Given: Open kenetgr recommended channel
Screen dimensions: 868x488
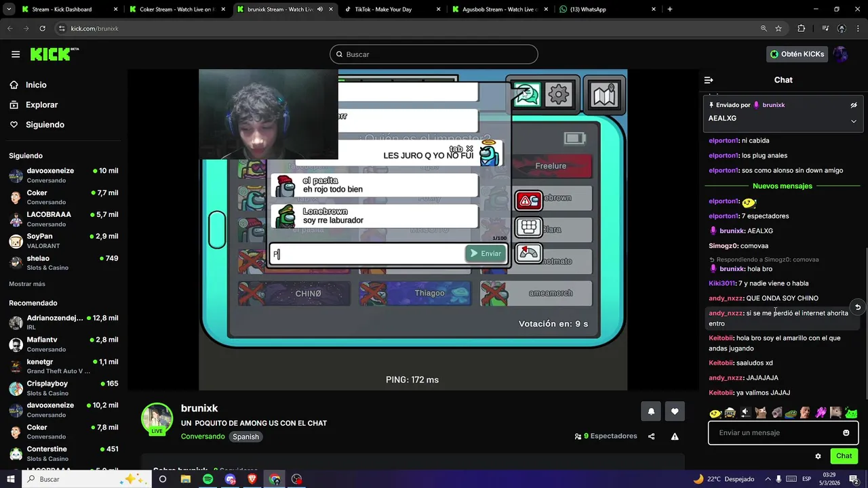Looking at the screenshot, I should (x=63, y=366).
